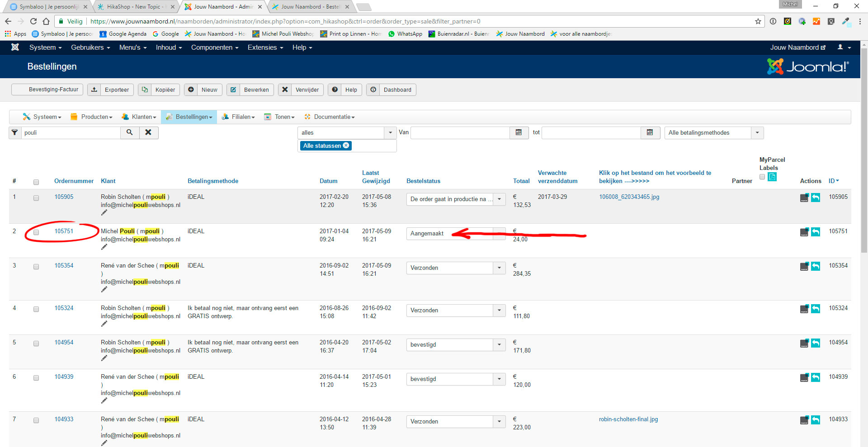Image resolution: width=868 pixels, height=447 pixels.
Task: Reload the page in the browser
Action: click(33, 21)
